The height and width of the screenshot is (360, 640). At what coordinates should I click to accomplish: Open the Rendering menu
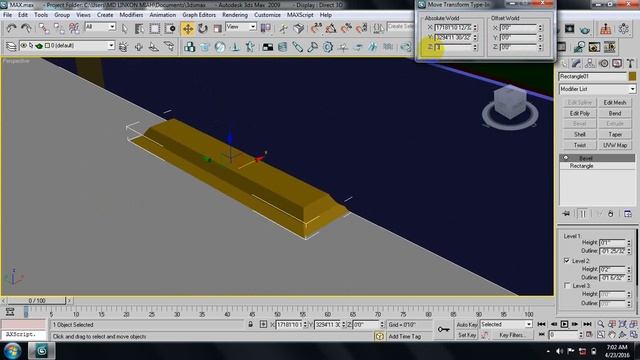coord(235,15)
